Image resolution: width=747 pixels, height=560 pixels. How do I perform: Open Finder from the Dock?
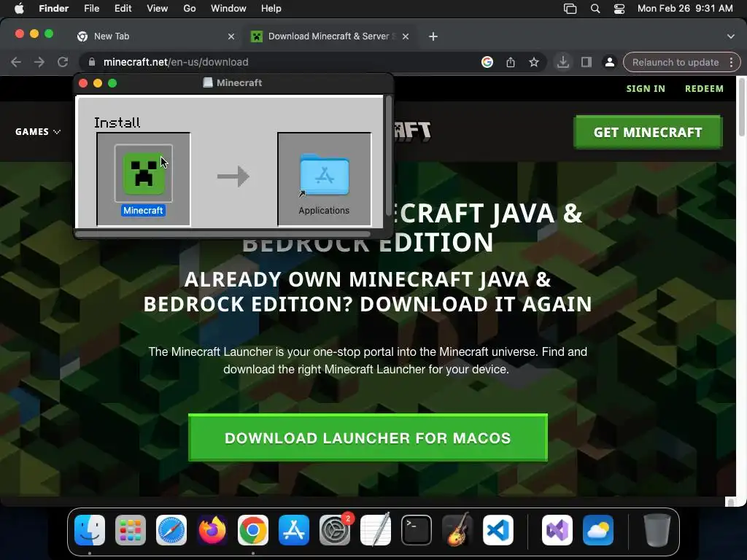pos(90,530)
